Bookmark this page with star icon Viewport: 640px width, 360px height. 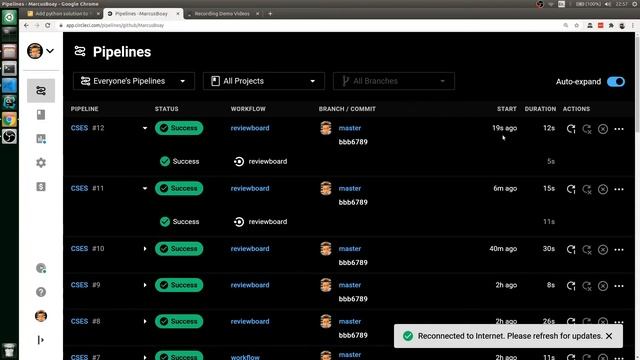[x=576, y=25]
